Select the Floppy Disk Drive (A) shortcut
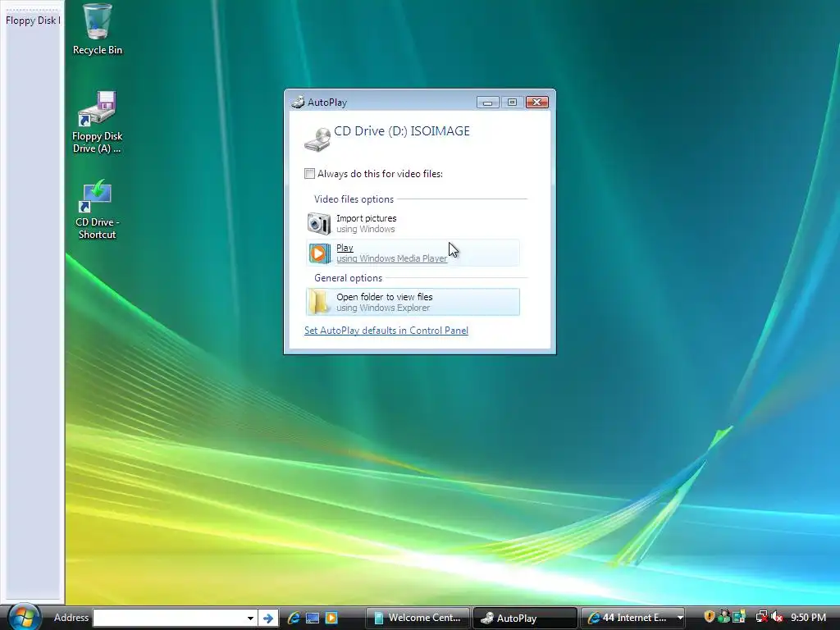This screenshot has height=630, width=840. point(97,122)
